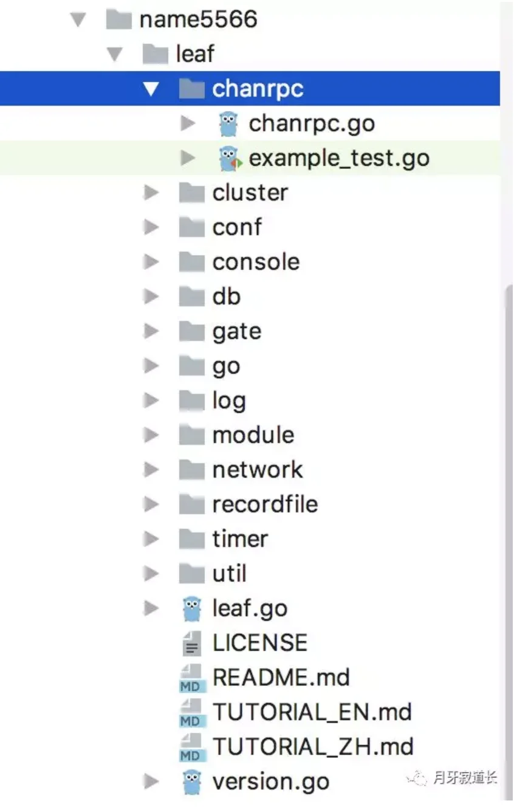Collapse the chanrpc folder arrow

[x=151, y=89]
